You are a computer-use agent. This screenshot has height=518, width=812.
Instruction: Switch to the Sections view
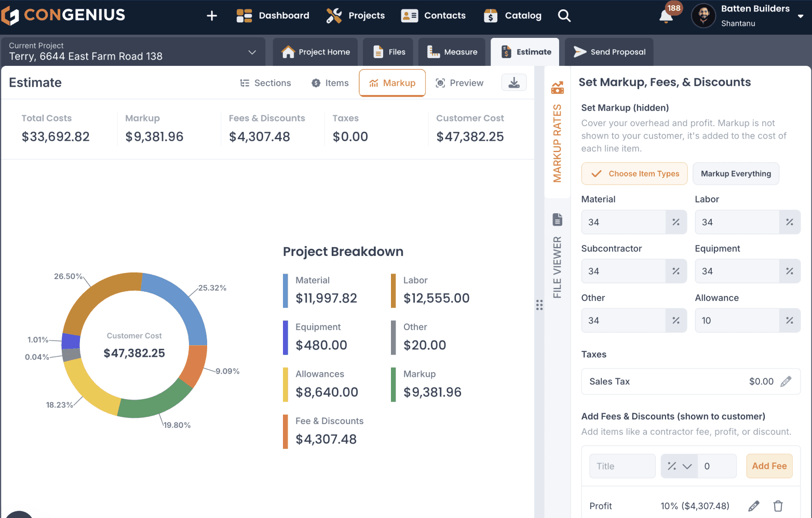pos(265,83)
